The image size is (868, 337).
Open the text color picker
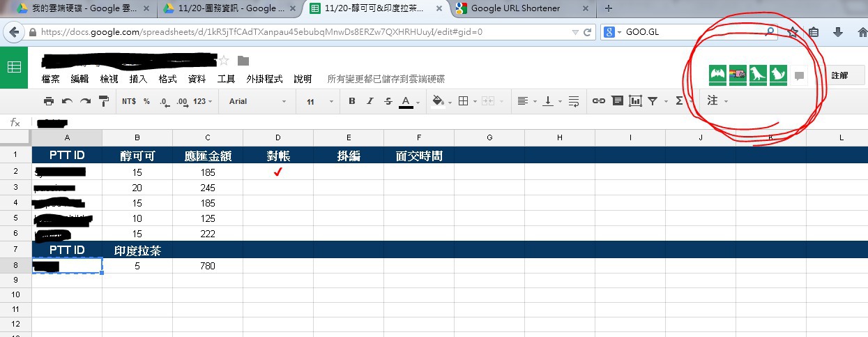[x=408, y=102]
